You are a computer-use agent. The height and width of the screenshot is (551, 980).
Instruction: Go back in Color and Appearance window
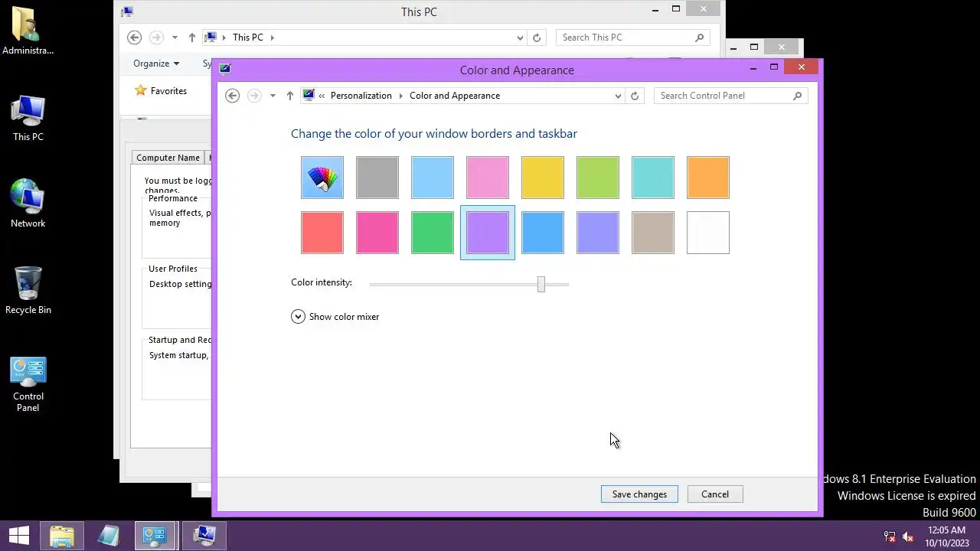pyautogui.click(x=233, y=96)
